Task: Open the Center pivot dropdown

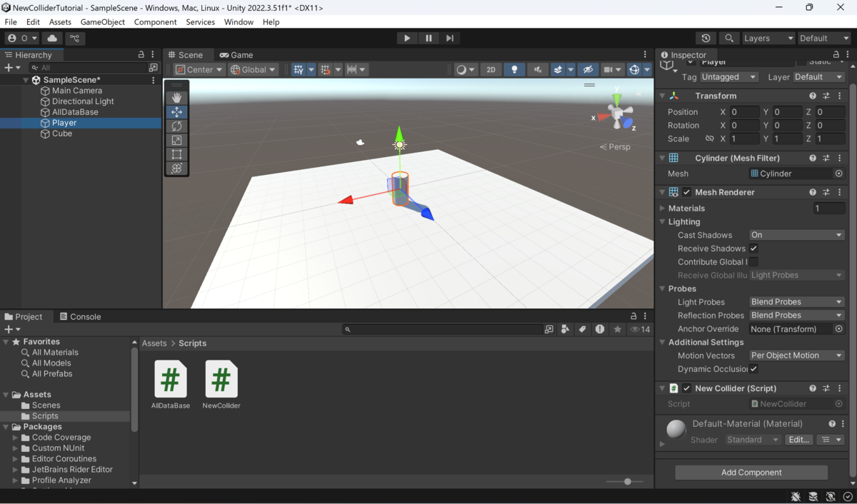Action: [199, 69]
